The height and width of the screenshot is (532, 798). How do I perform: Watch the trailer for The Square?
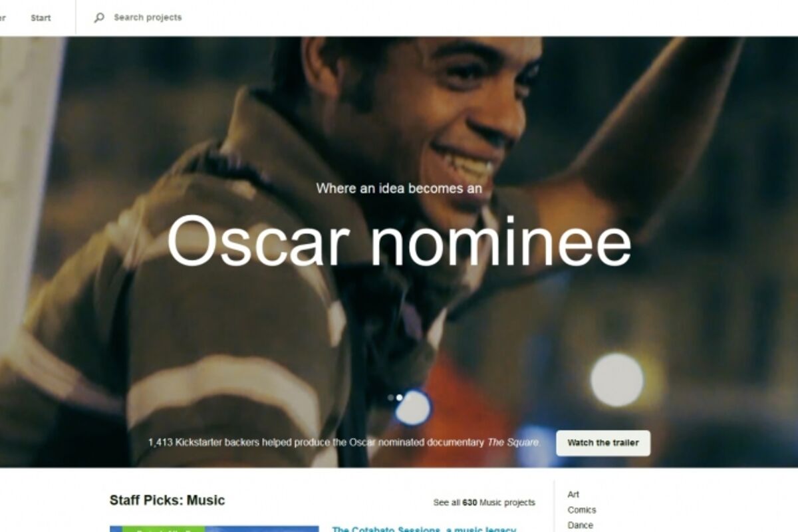[x=603, y=443]
